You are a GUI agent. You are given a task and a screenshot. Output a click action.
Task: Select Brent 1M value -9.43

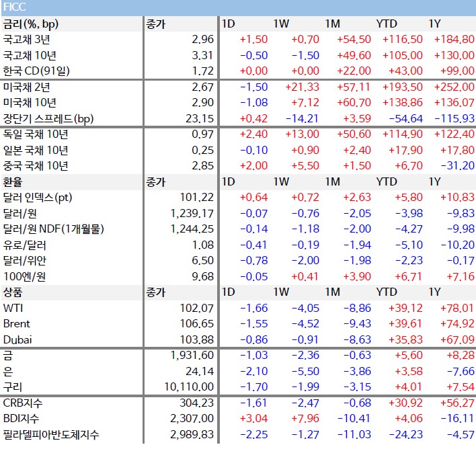(357, 323)
